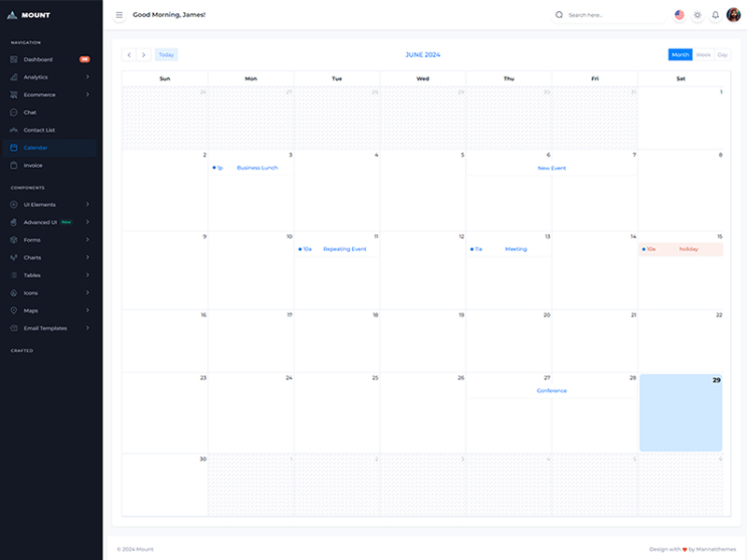Click the Email Templates envelope icon

coord(14,329)
